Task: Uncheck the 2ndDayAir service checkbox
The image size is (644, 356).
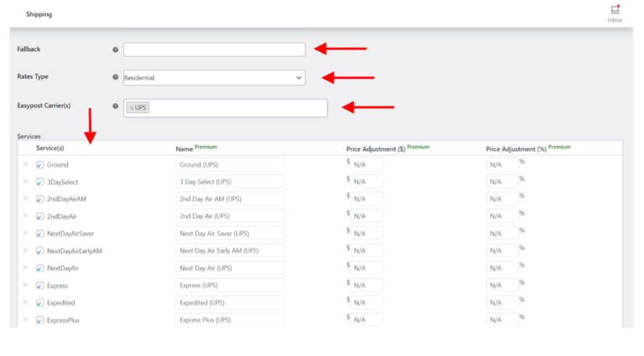Action: [40, 216]
